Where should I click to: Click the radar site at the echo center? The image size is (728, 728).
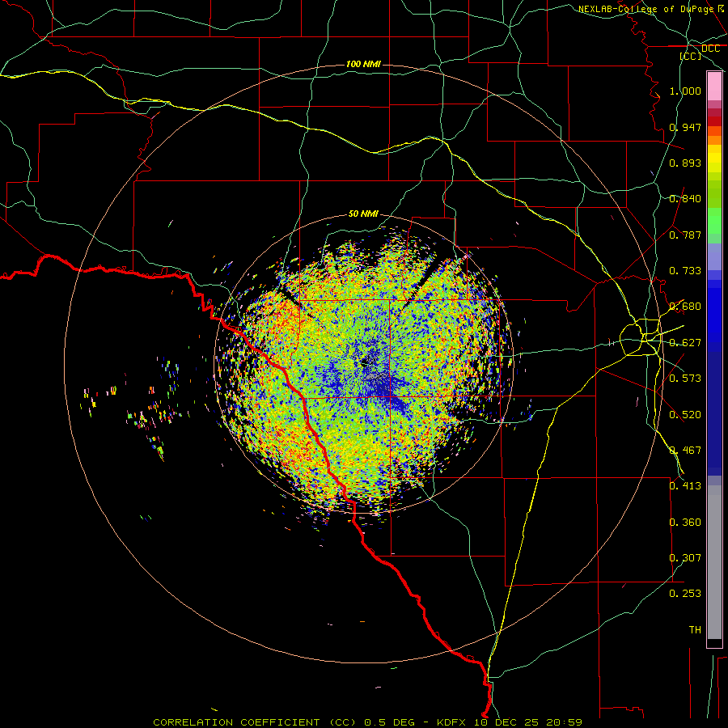coord(365,362)
